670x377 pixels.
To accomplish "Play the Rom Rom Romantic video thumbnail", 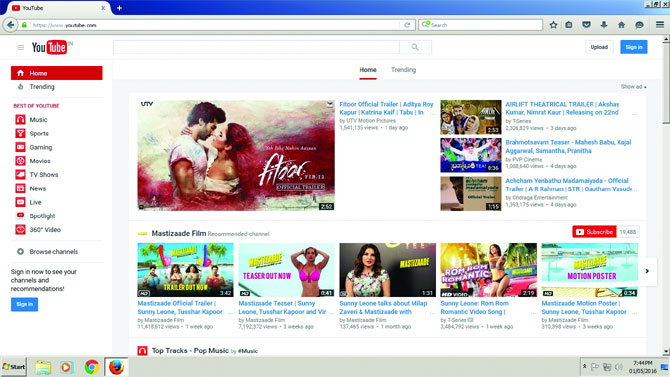I will (488, 270).
